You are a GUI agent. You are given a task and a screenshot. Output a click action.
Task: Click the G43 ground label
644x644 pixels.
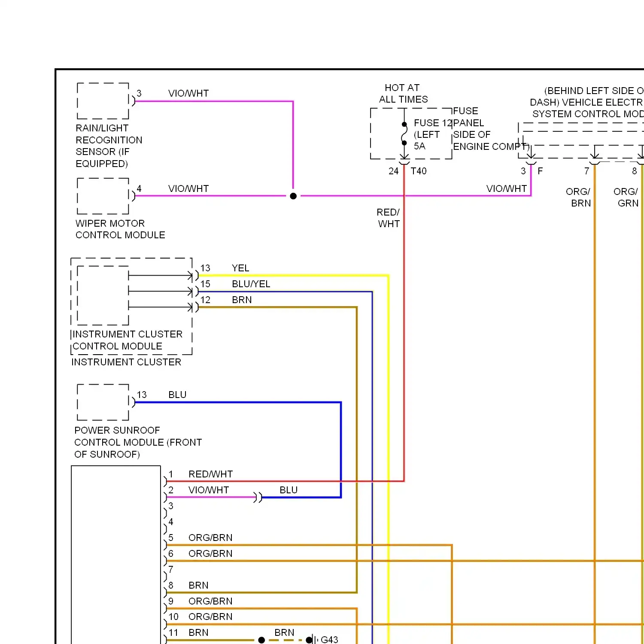click(329, 640)
